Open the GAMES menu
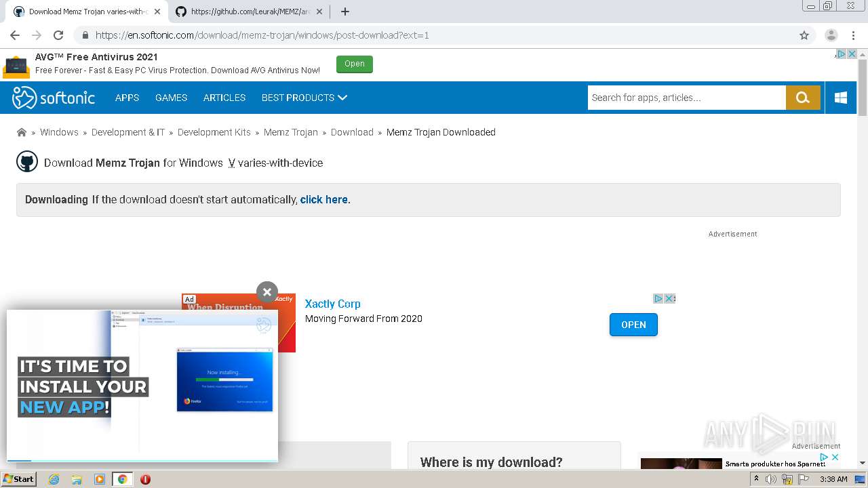The image size is (868, 488). tap(171, 98)
